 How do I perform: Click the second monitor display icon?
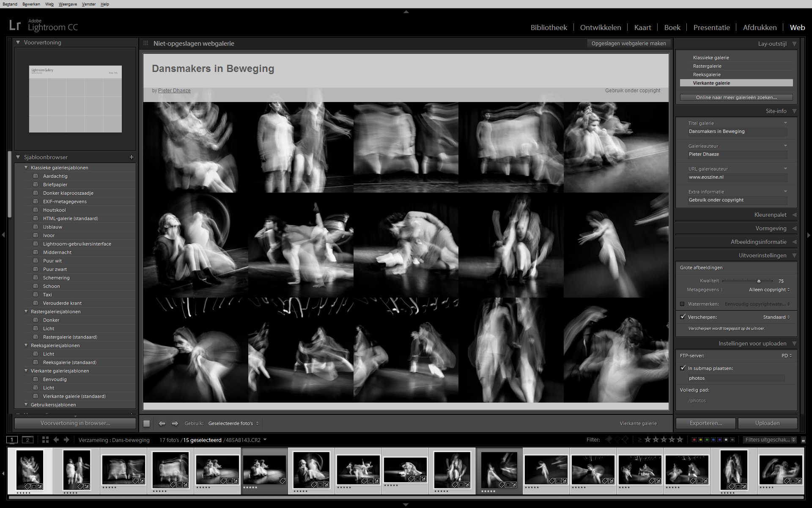(x=27, y=440)
